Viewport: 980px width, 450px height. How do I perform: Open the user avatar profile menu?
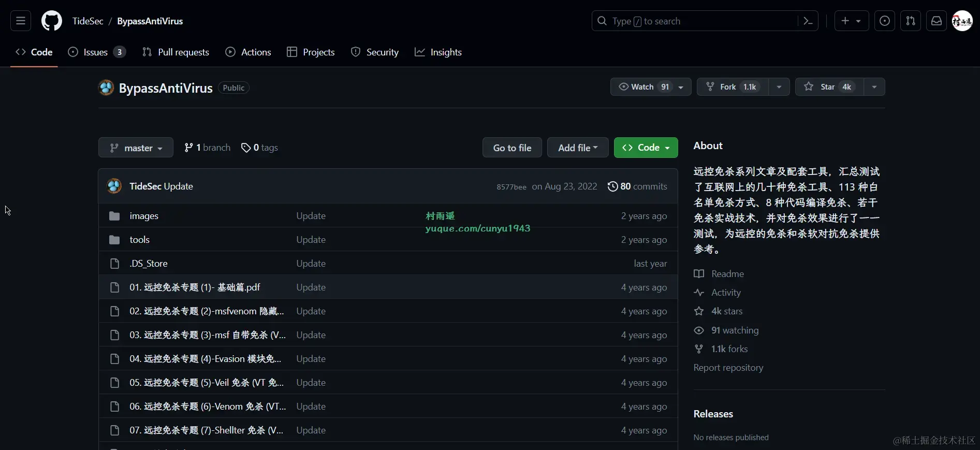(x=962, y=21)
